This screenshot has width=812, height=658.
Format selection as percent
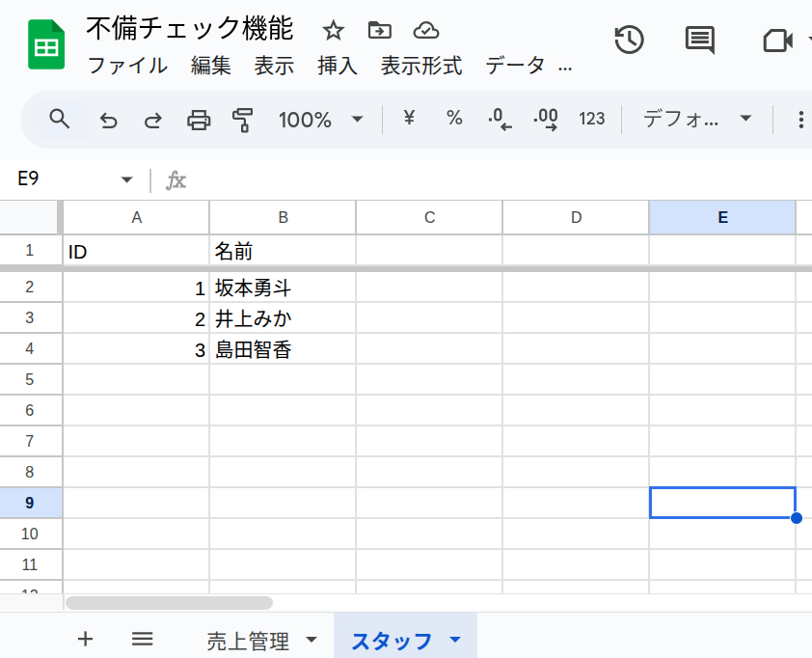(453, 119)
